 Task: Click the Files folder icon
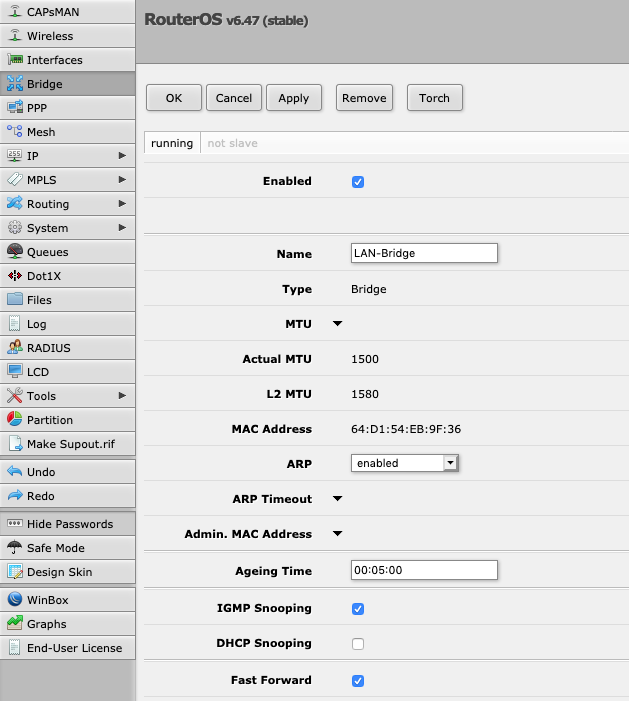click(15, 300)
